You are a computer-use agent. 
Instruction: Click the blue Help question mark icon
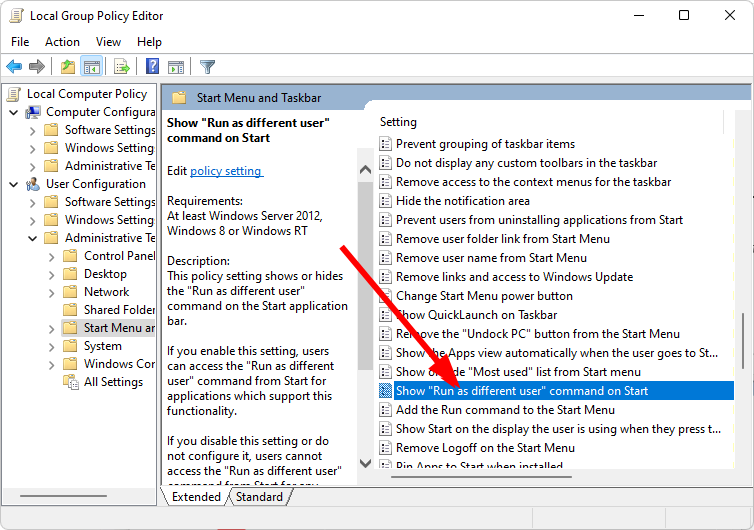pos(152,67)
